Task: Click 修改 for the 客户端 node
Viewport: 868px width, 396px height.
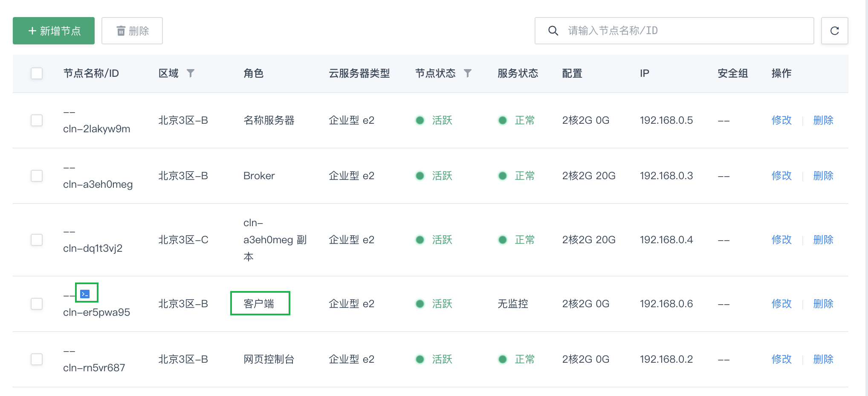Action: coord(781,304)
